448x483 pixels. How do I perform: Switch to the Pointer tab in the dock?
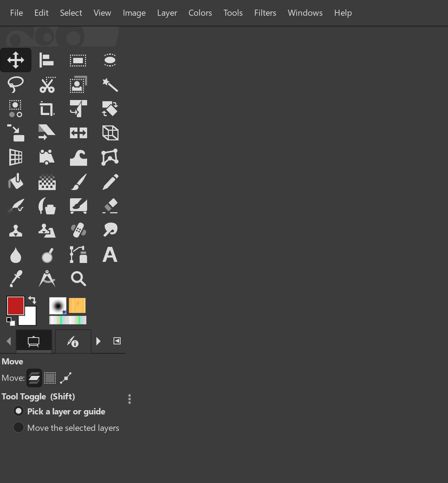(73, 341)
